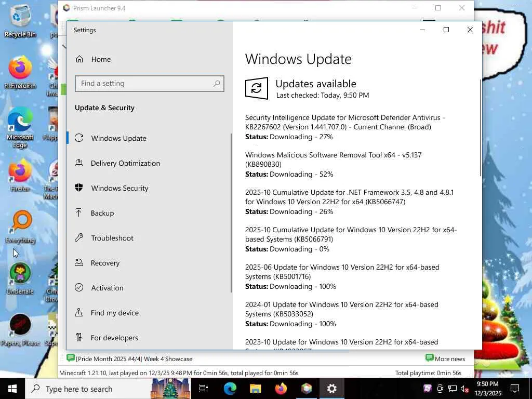
Task: Click the For developers tools icon
Action: (x=79, y=337)
